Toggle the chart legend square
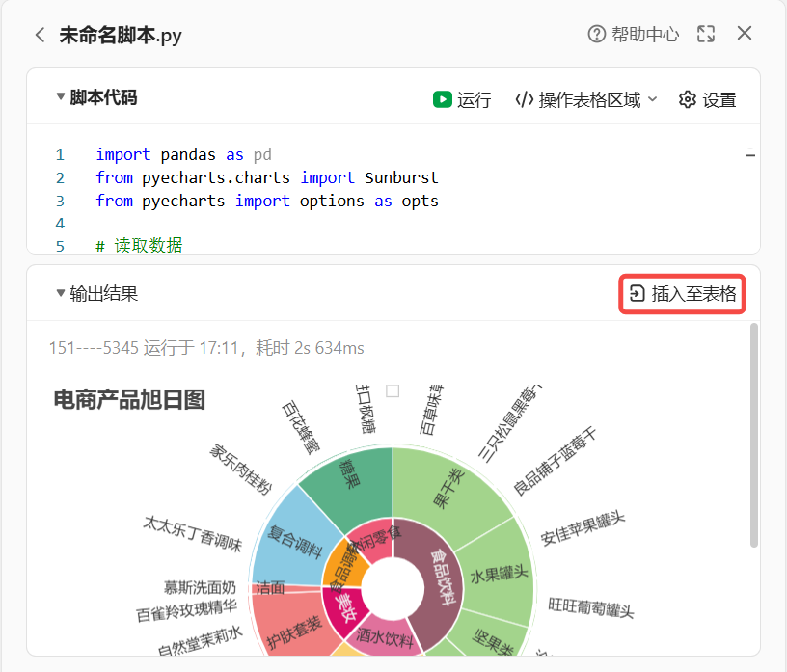The height and width of the screenshot is (672, 787). click(393, 390)
